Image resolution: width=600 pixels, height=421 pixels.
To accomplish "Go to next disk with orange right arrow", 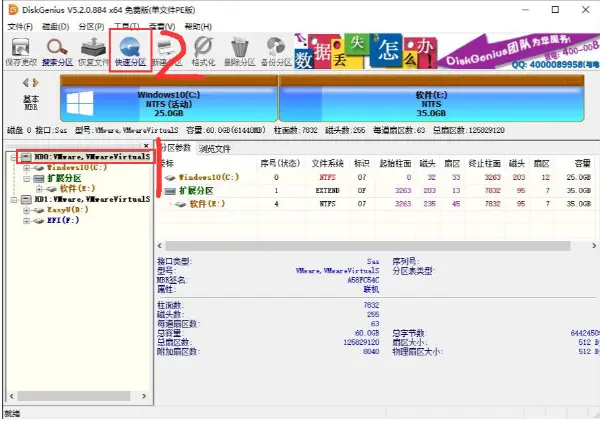I will click(36, 83).
